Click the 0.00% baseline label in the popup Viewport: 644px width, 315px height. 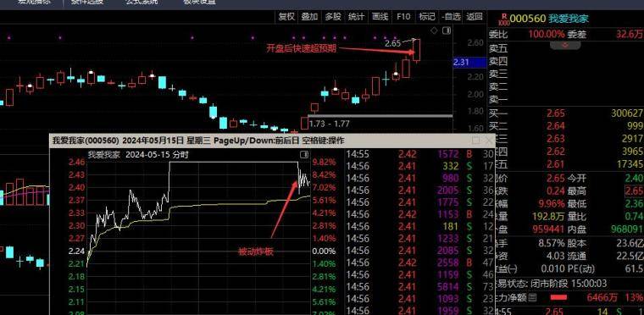click(x=325, y=251)
